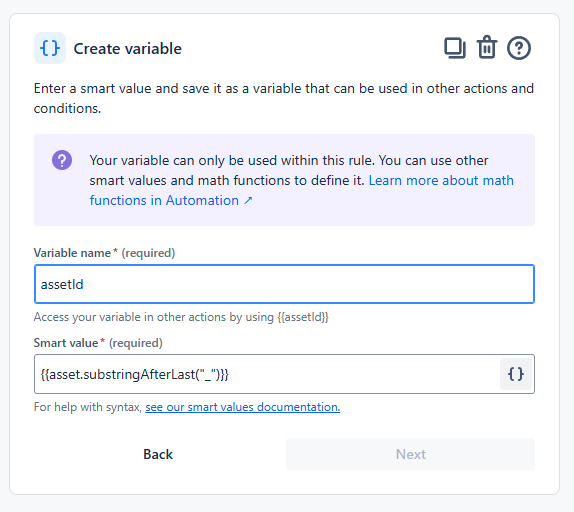Click the Variable name required label
The height and width of the screenshot is (512, 574).
pyautogui.click(x=104, y=253)
